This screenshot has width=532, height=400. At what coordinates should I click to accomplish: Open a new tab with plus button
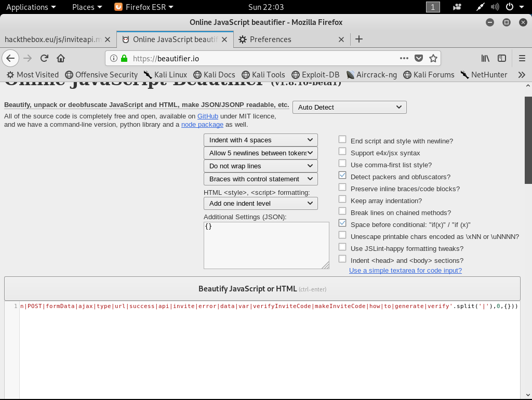[x=358, y=39]
